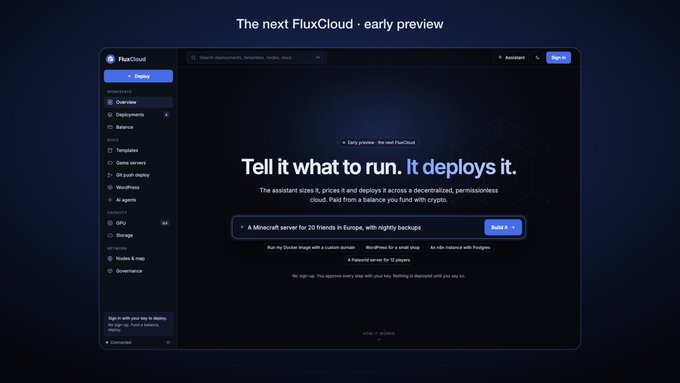
Task: Open Git push deploy
Action: tap(138, 175)
